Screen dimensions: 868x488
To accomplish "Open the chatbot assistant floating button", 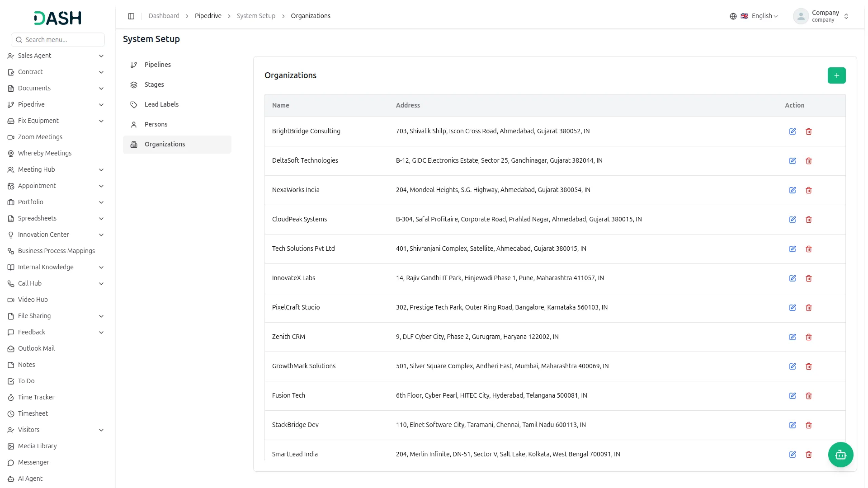I will 840,455.
